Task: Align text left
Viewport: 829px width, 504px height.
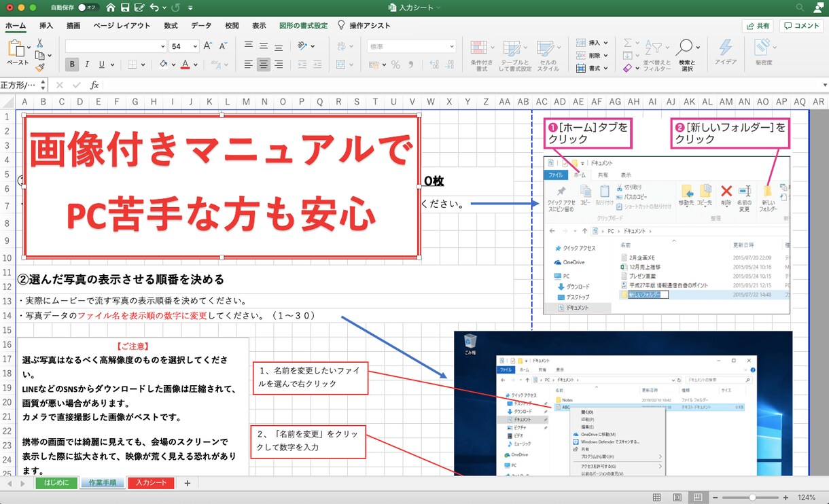Action: coord(248,65)
